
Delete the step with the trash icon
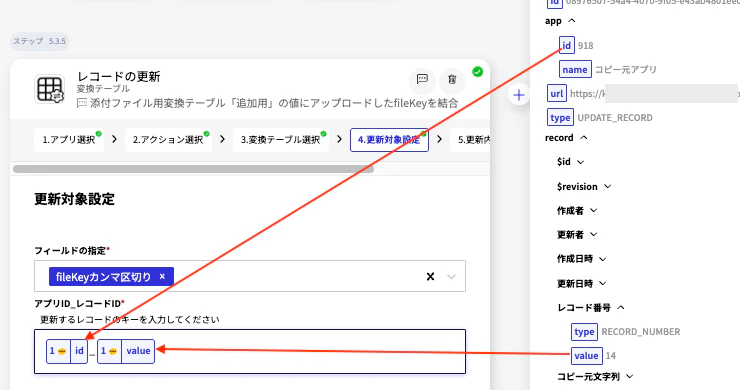tap(452, 79)
